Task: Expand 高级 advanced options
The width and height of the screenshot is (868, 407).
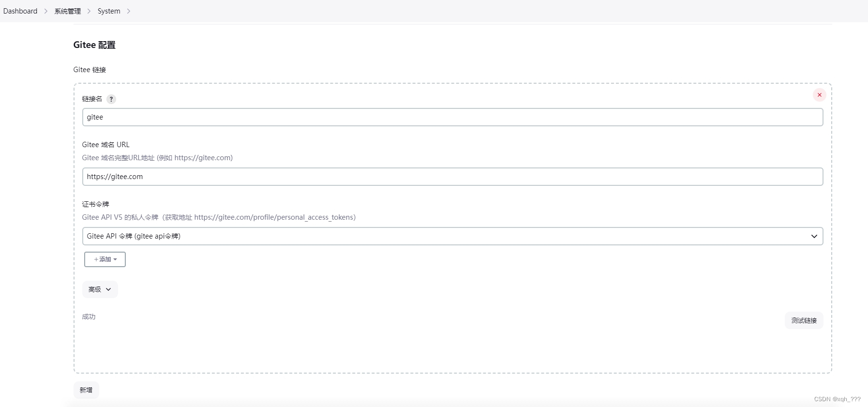Action: coord(100,289)
